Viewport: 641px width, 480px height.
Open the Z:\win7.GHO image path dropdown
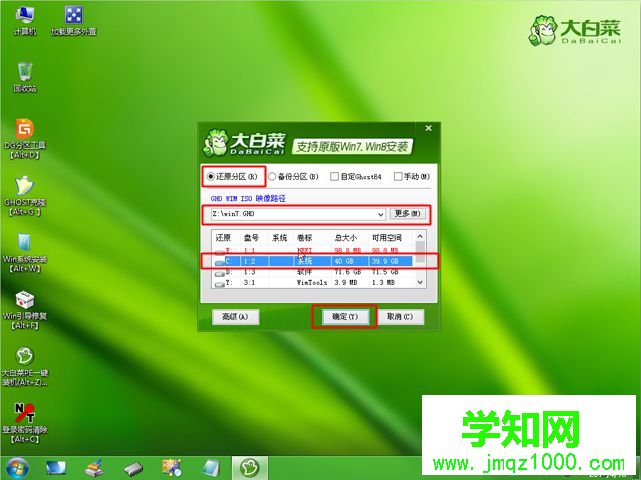pos(381,214)
